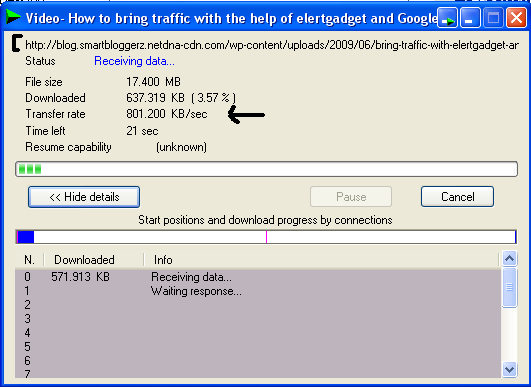Minimize the download window
Screen dimensions: 531x387
pos(470,18)
